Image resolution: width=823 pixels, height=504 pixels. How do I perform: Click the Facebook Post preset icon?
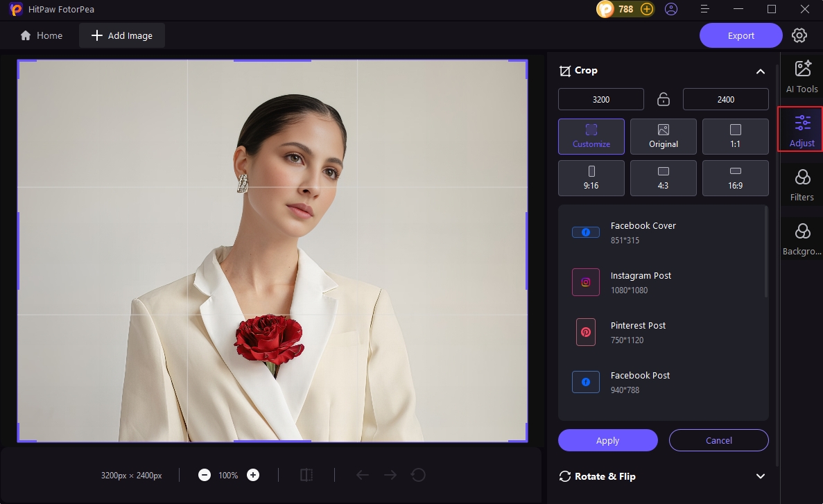click(586, 382)
